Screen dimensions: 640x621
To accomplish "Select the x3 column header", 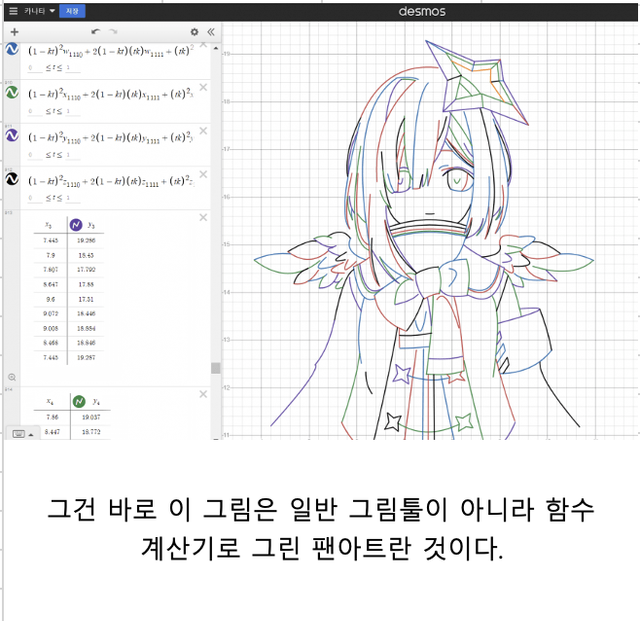I will pos(48,225).
